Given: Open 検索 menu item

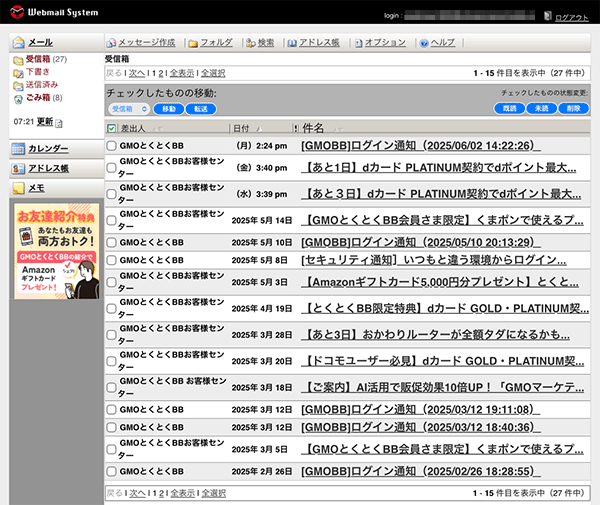Looking at the screenshot, I should click(x=266, y=42).
